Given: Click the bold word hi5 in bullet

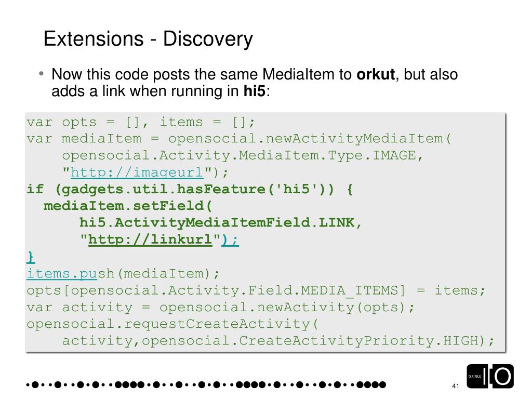Looking at the screenshot, I should [x=255, y=91].
